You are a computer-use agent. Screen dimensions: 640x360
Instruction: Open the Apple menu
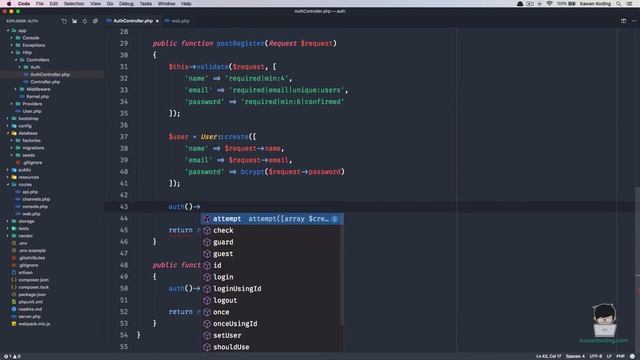[x=9, y=4]
